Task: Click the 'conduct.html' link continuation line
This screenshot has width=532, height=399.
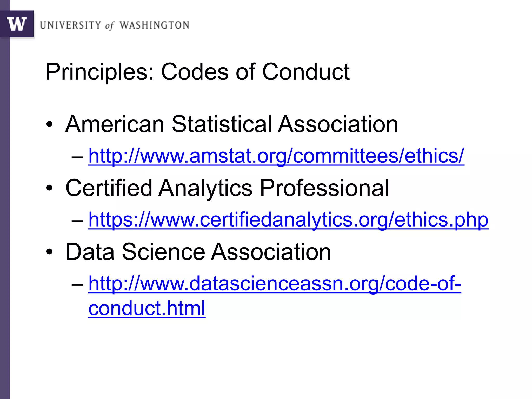Action: click(x=147, y=308)
